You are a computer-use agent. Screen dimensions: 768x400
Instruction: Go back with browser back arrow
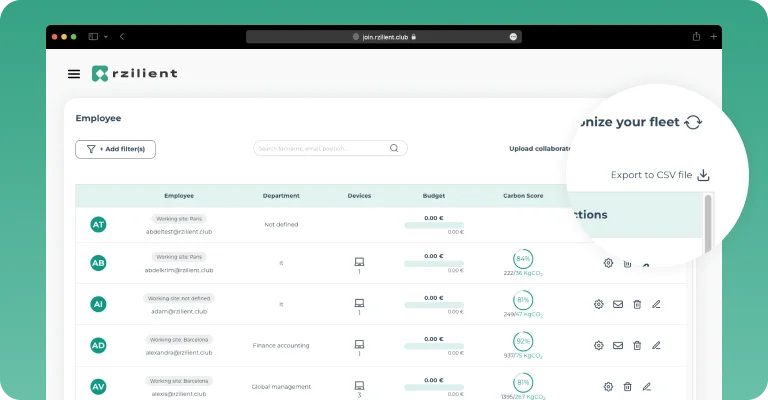pos(122,37)
